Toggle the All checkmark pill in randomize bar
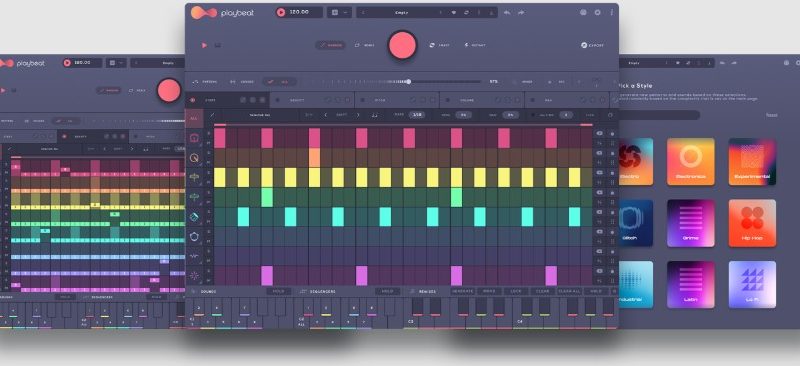Screen dimensions: 800x366 279,82
